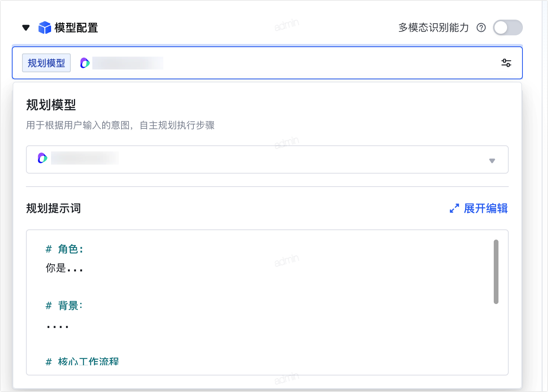Screen dimensions: 548x392
Task: Click the 多模态识别能力 label text
Action: (x=434, y=27)
